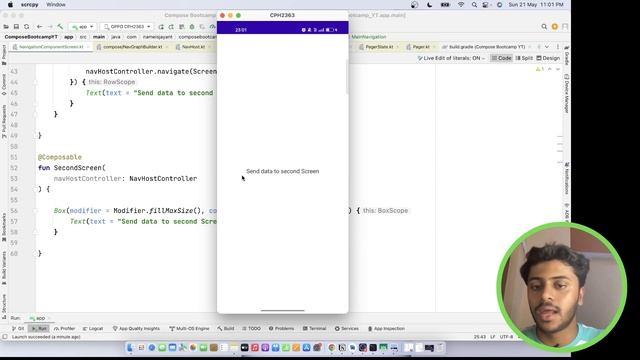Open the Build Variants side panel
This screenshot has height=360, width=640.
(x=4, y=268)
